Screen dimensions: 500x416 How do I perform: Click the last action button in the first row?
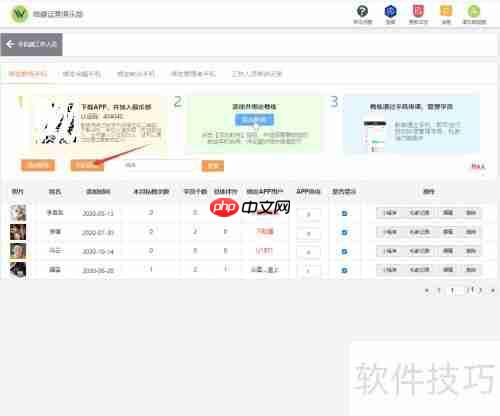pos(470,213)
